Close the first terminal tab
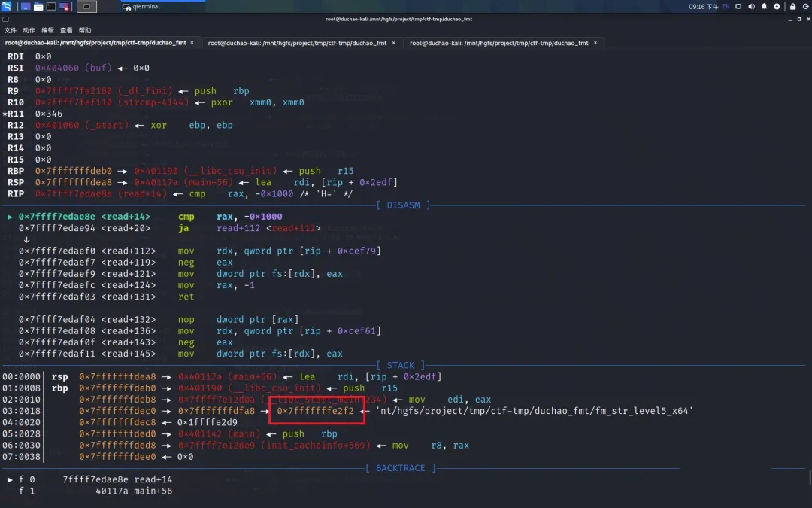This screenshot has width=812, height=508. tap(192, 42)
